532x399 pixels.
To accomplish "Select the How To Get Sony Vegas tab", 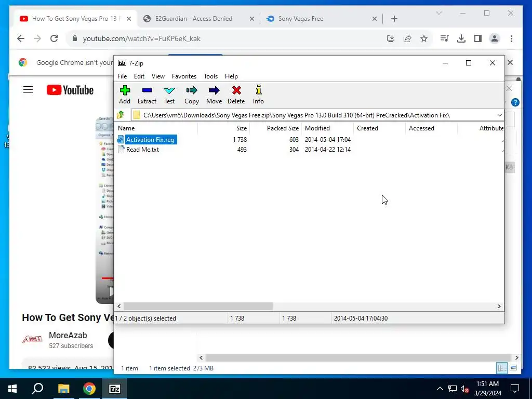I will (x=75, y=19).
